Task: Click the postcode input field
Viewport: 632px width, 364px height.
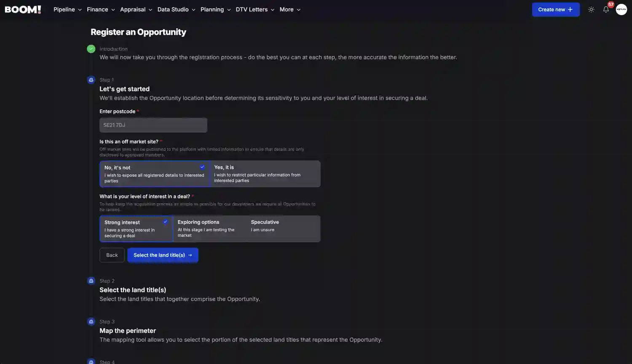Action: coord(153,125)
